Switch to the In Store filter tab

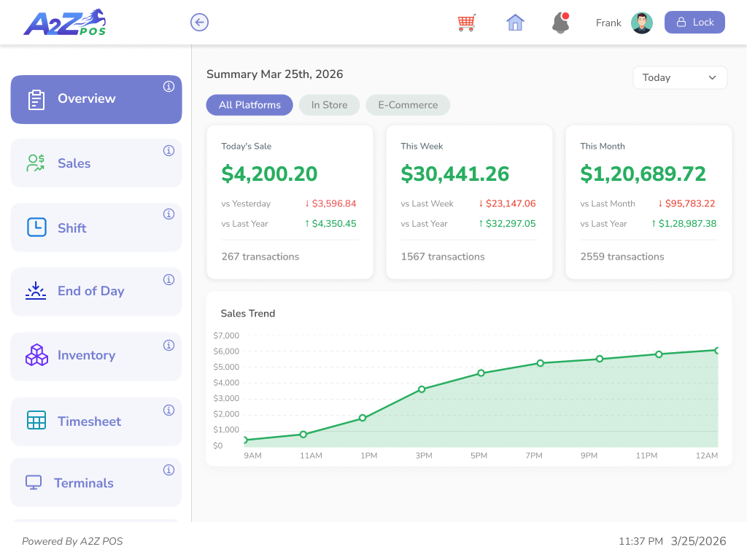[329, 104]
